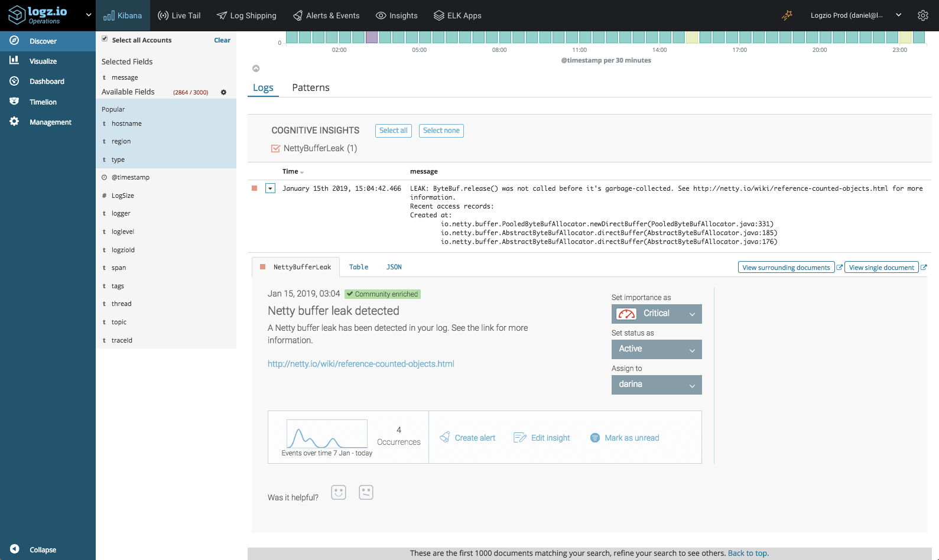Click View single document
This screenshot has height=560, width=939.
click(x=882, y=268)
